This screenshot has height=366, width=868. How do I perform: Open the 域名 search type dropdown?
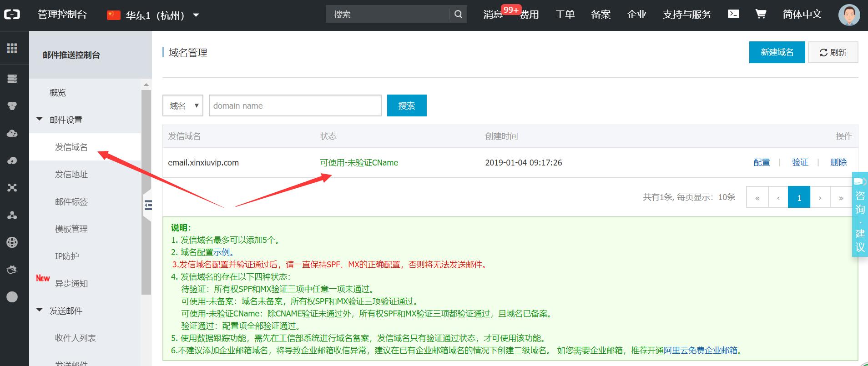click(183, 105)
